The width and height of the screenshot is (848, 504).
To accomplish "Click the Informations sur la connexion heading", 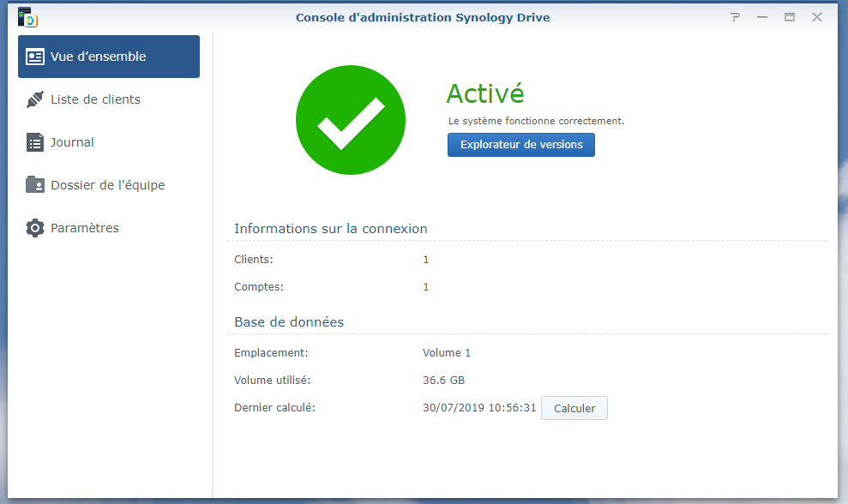I will (331, 229).
